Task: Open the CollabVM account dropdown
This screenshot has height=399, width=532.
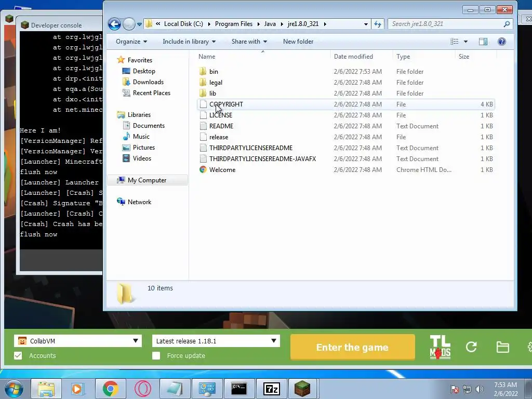Action: click(x=78, y=341)
